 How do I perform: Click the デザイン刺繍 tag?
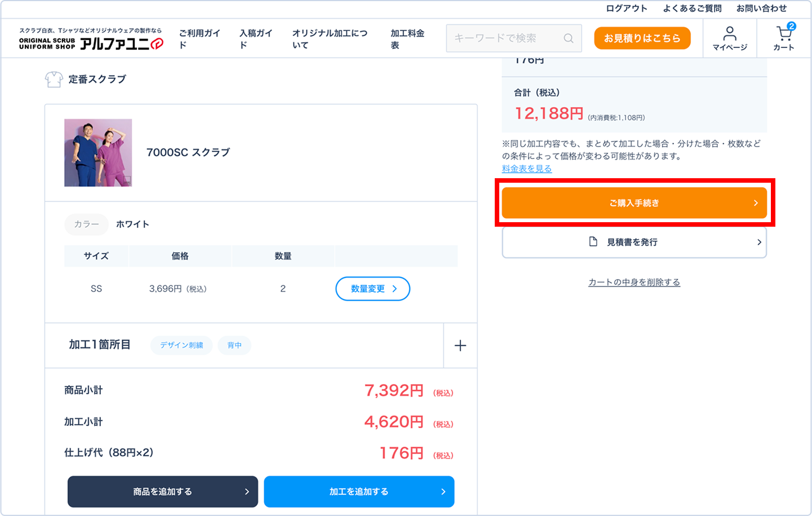[181, 345]
